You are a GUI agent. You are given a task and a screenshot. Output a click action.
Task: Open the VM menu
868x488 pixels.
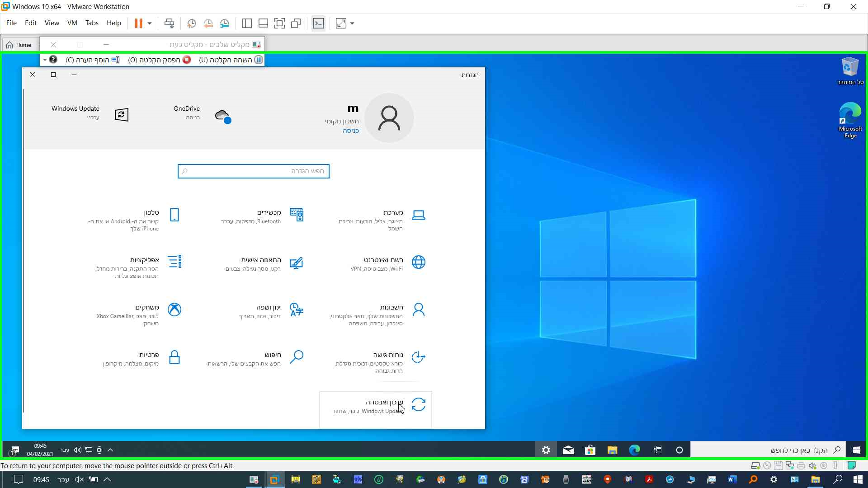[x=72, y=23]
